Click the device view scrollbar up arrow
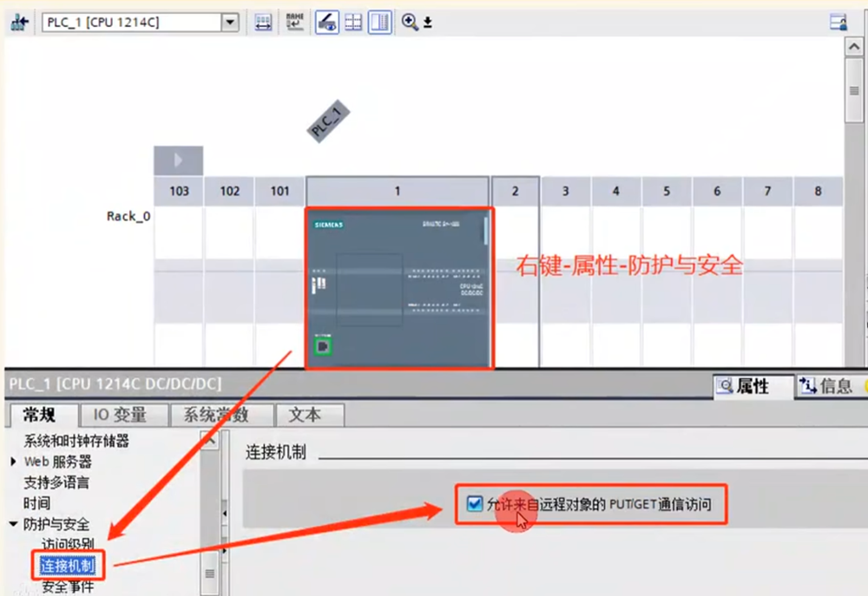Screen dimensions: 868x596 tap(854, 47)
